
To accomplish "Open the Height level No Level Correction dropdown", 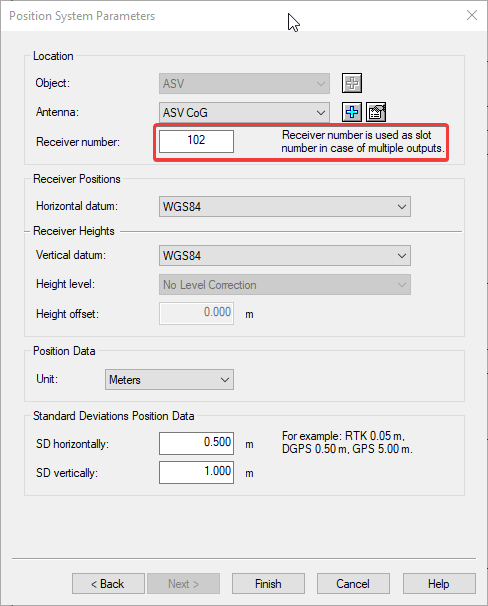I will [285, 285].
